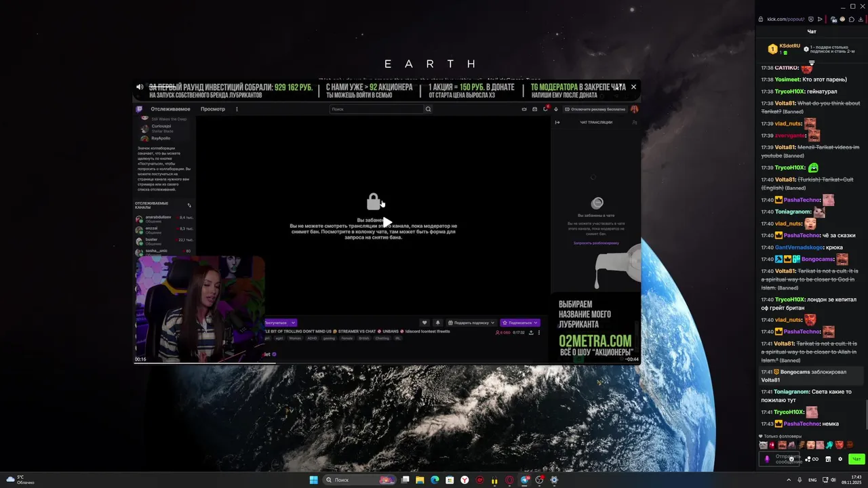The image size is (868, 488).
Task: Open the Twitch logo in the embedded video
Action: point(139,109)
